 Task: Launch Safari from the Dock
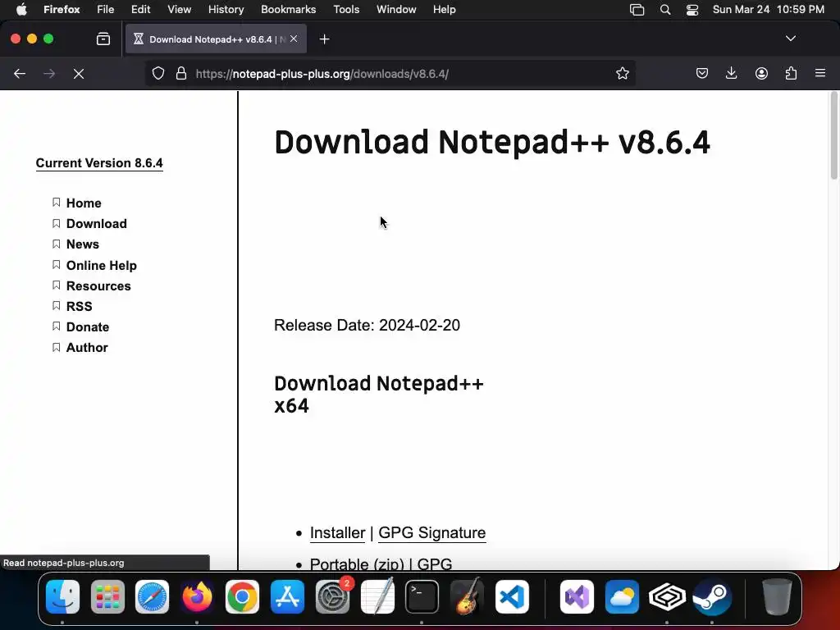pyautogui.click(x=152, y=597)
